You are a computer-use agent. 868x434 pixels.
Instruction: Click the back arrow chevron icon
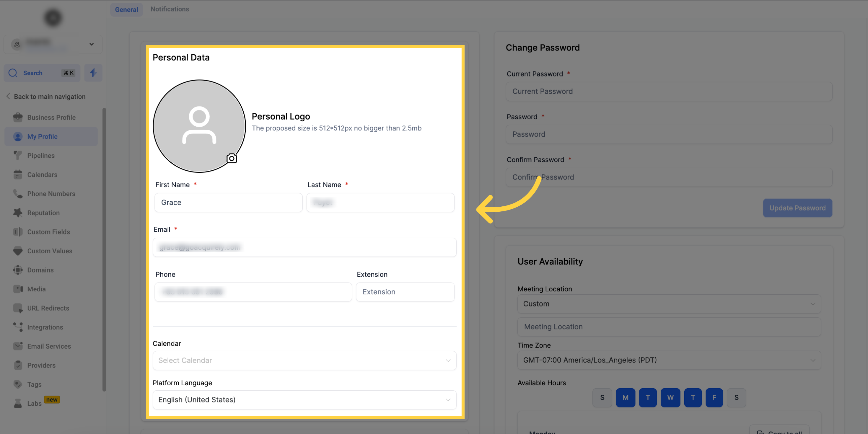click(8, 96)
